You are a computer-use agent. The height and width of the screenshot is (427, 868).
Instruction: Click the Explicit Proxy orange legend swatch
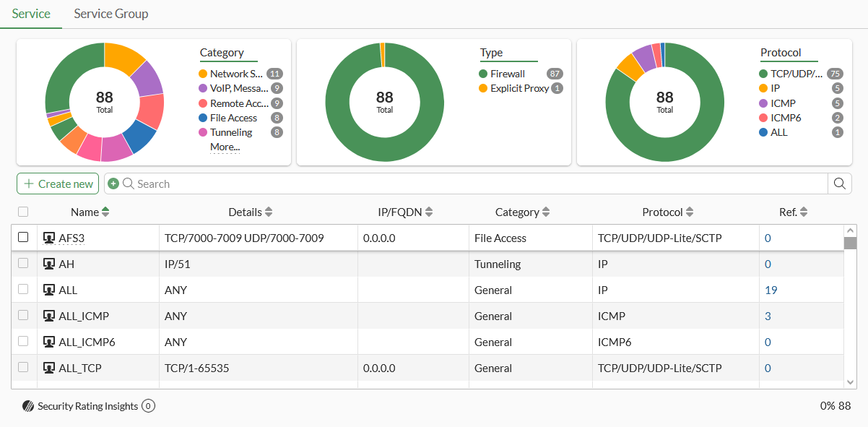pyautogui.click(x=483, y=88)
